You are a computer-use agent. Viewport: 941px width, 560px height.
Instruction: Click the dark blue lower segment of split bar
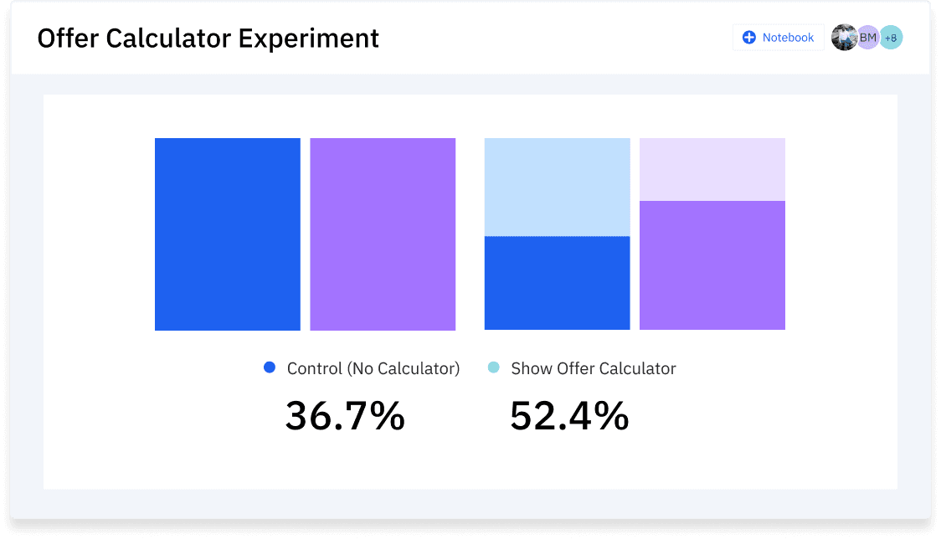[x=557, y=283]
